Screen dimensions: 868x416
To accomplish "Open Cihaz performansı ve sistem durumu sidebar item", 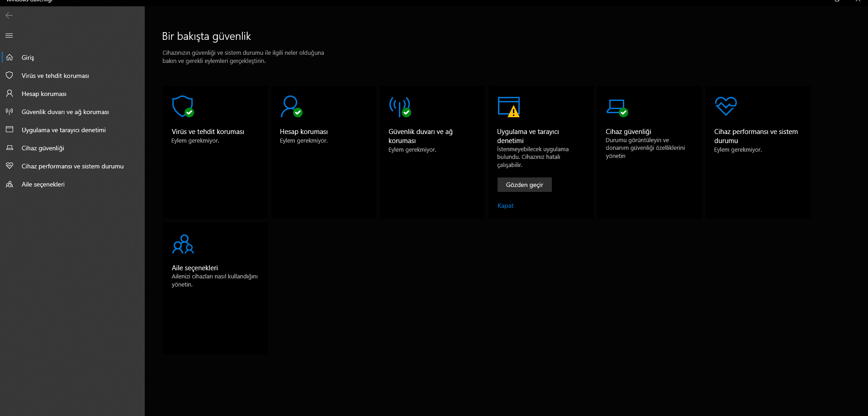I will pos(72,166).
